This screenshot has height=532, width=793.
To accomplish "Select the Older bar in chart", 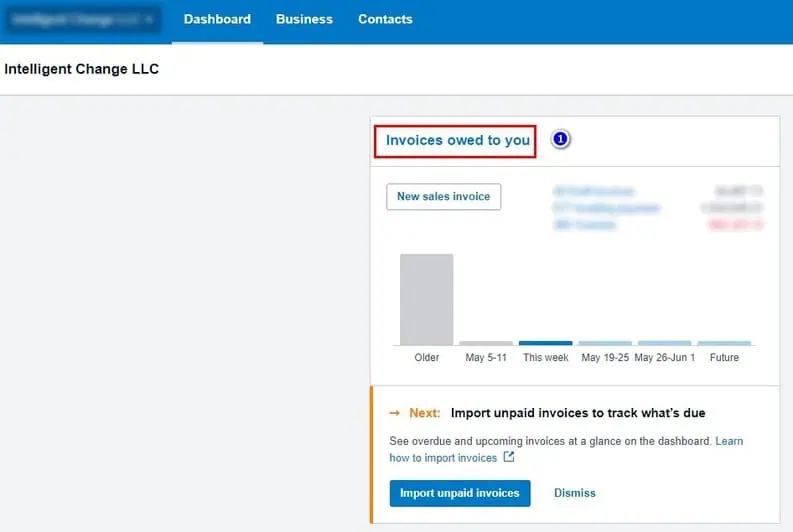I will click(x=426, y=299).
